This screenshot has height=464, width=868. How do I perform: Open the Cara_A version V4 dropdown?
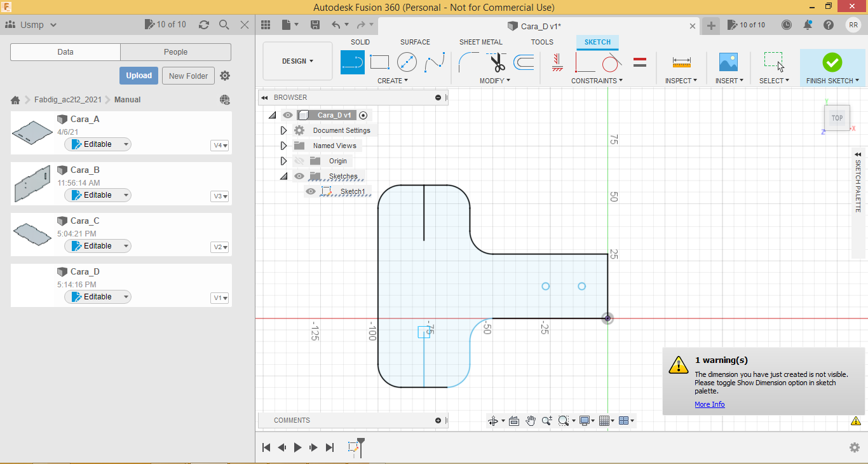click(x=220, y=146)
